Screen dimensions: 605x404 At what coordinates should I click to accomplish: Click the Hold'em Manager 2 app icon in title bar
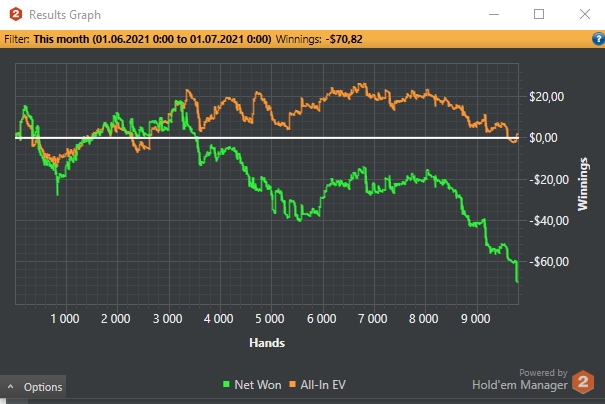(16, 14)
